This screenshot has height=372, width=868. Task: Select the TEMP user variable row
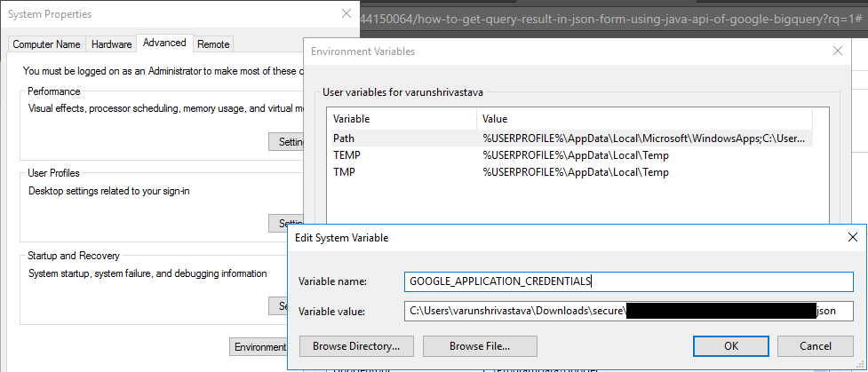[572, 155]
